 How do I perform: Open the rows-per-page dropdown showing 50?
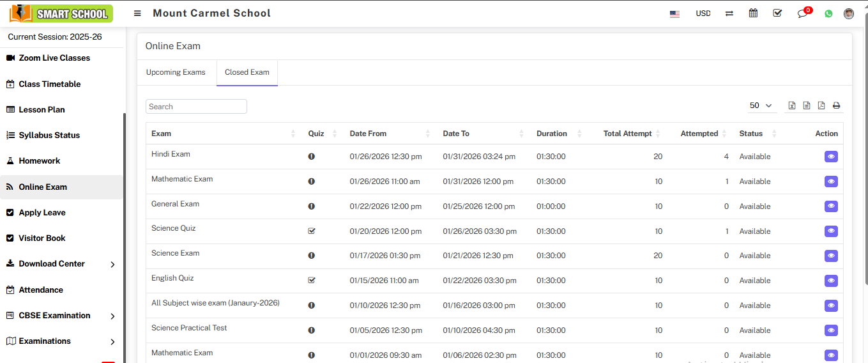(x=761, y=105)
